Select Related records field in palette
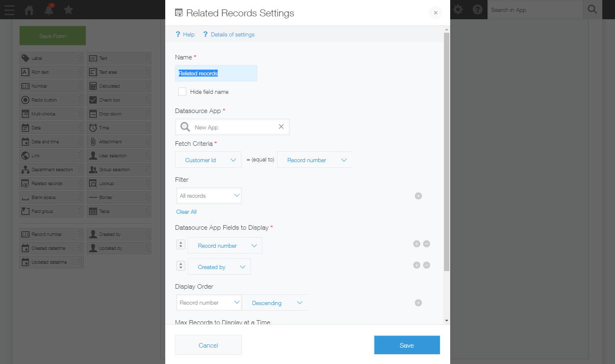615x364 pixels. 51,183
